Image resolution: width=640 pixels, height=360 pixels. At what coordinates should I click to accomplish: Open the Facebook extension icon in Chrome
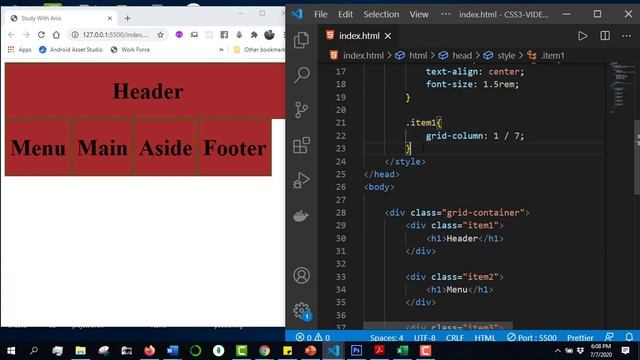pyautogui.click(x=224, y=35)
